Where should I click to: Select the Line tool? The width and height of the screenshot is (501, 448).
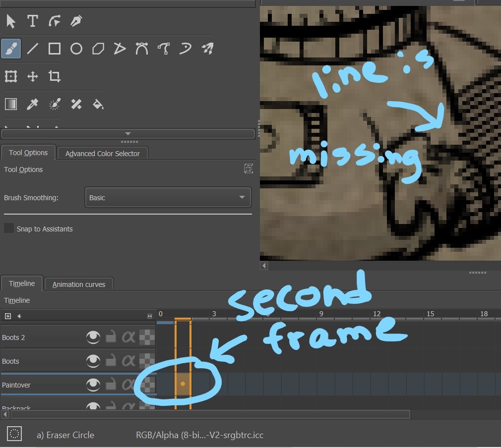click(x=33, y=49)
